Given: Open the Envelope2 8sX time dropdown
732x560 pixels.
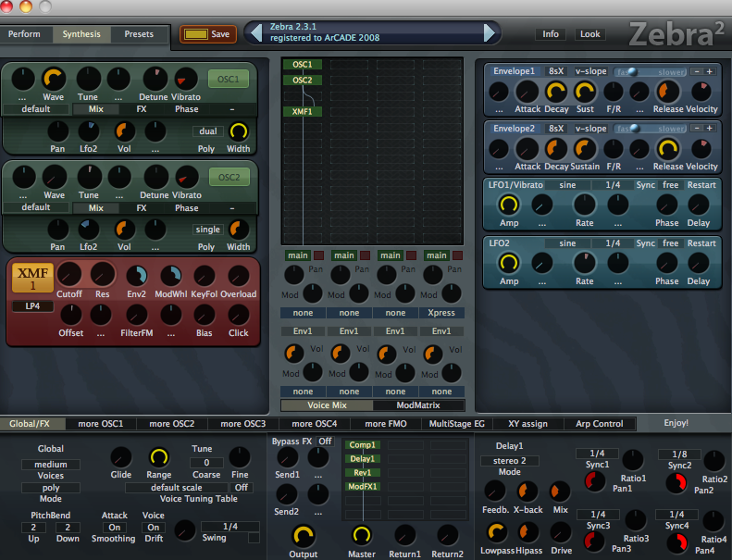Looking at the screenshot, I should [556, 129].
